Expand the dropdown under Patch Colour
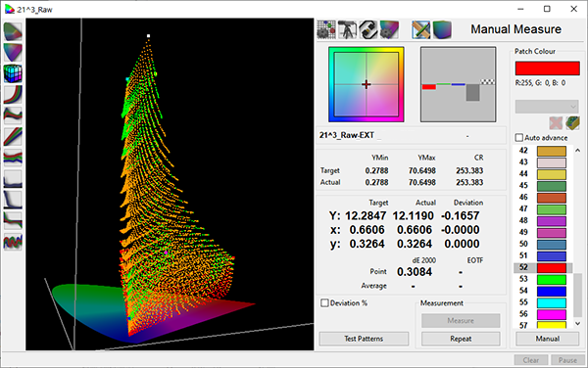 547,107
